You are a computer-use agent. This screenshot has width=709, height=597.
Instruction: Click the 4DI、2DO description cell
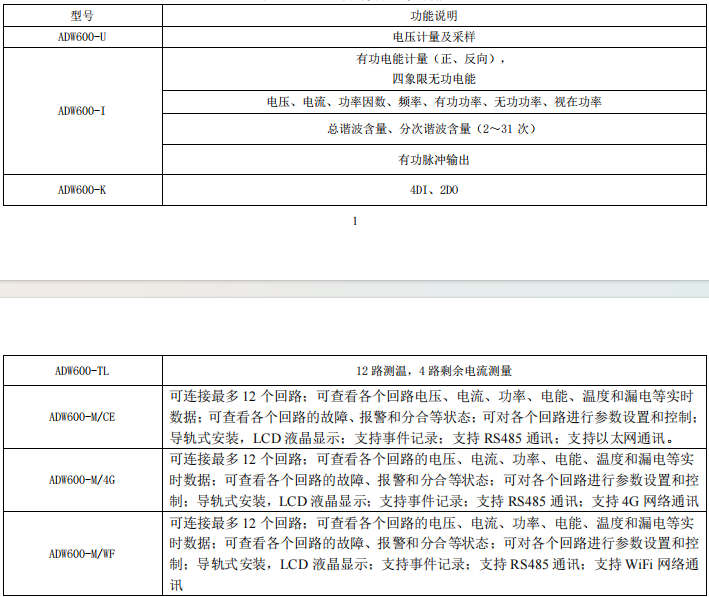click(434, 190)
